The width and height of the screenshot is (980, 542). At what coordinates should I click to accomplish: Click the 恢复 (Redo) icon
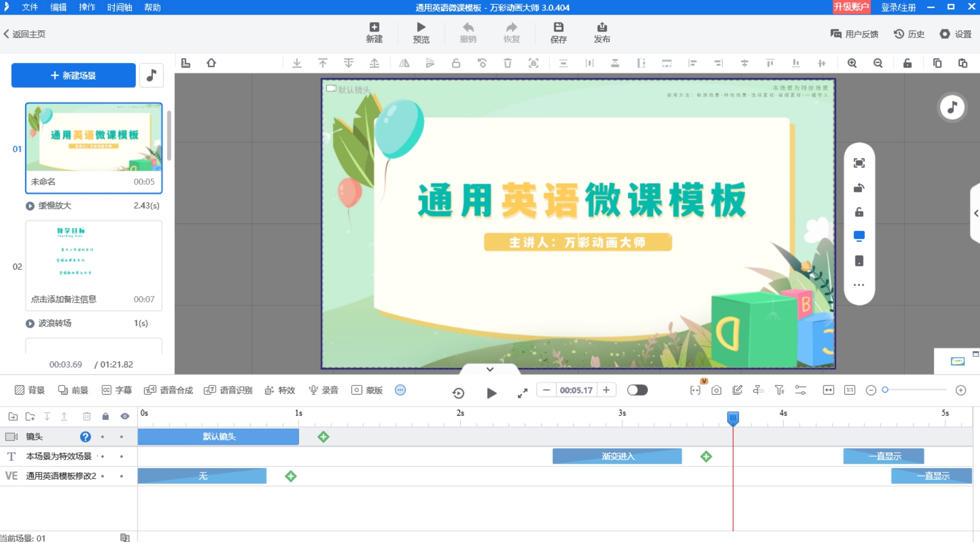[x=512, y=27]
